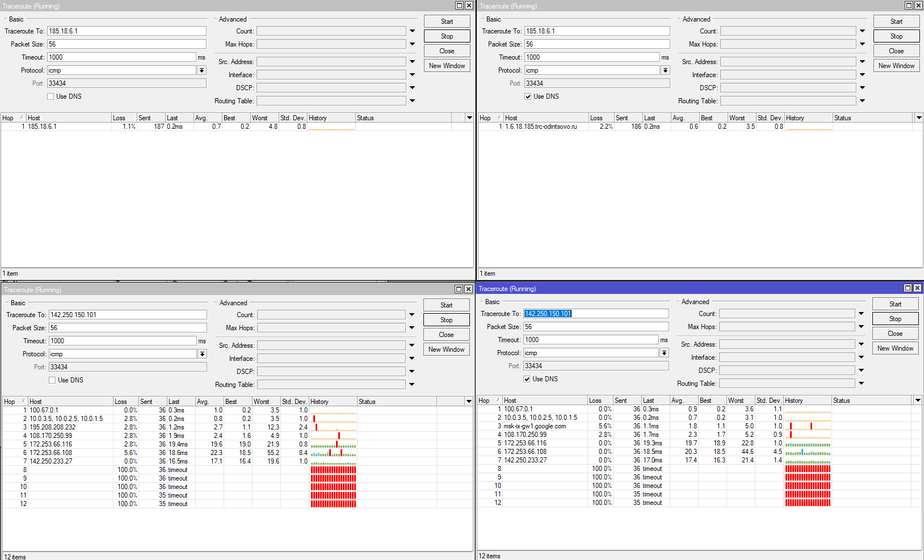Viewport: 924px width, 560px height.
Task: Close the top-right Traceroute window with its X icon
Action: [918, 6]
